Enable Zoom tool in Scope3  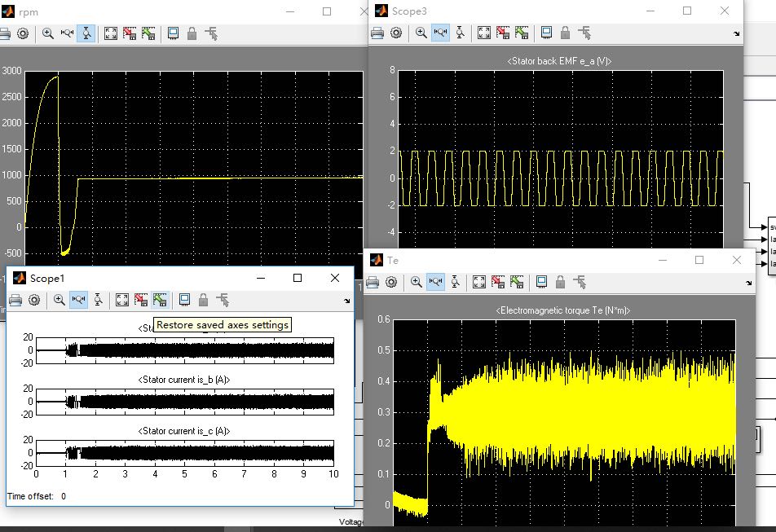[x=421, y=33]
